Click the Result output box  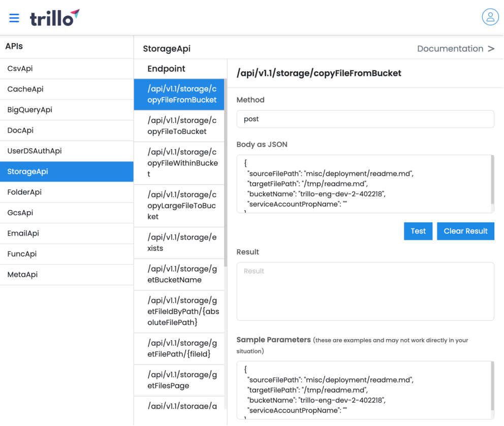[x=365, y=291]
